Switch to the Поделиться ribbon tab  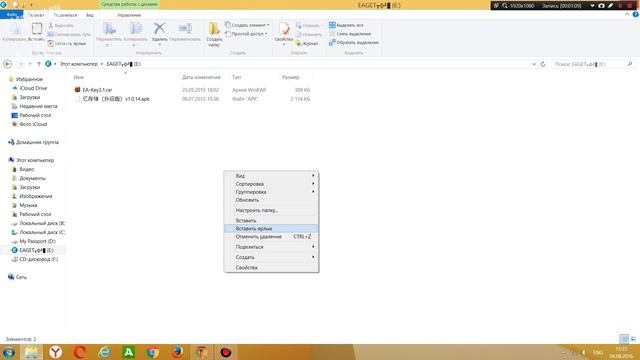(x=65, y=15)
